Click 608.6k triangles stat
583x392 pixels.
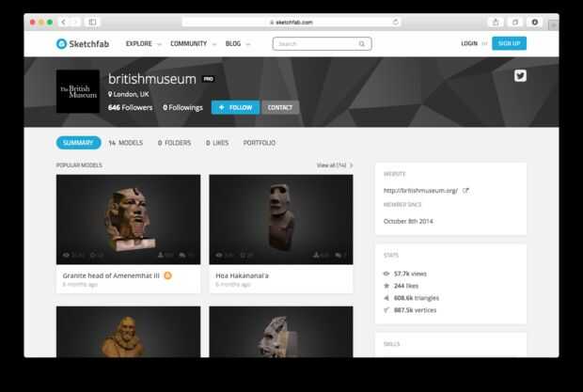click(417, 298)
